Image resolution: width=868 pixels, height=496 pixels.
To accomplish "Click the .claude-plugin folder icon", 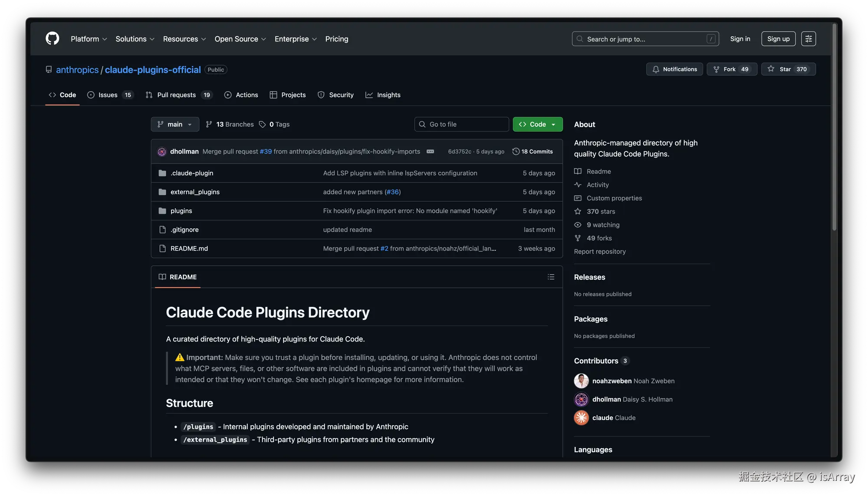I will coord(162,173).
